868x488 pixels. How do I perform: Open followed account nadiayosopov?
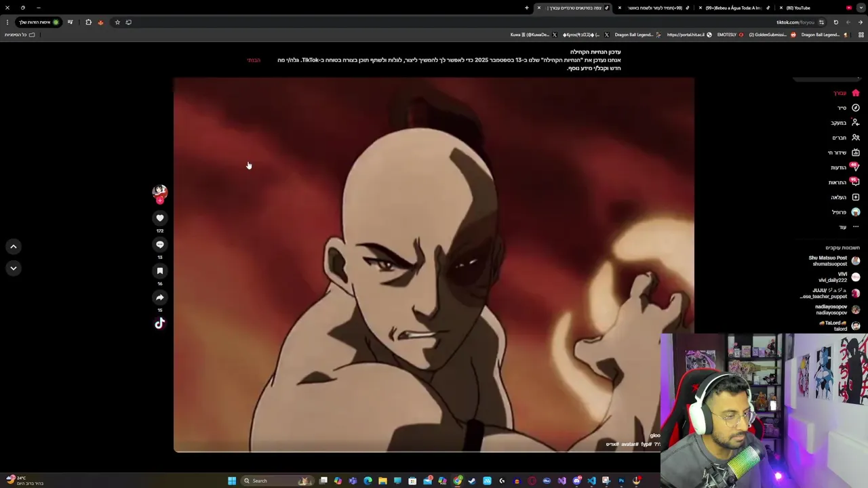pyautogui.click(x=837, y=310)
